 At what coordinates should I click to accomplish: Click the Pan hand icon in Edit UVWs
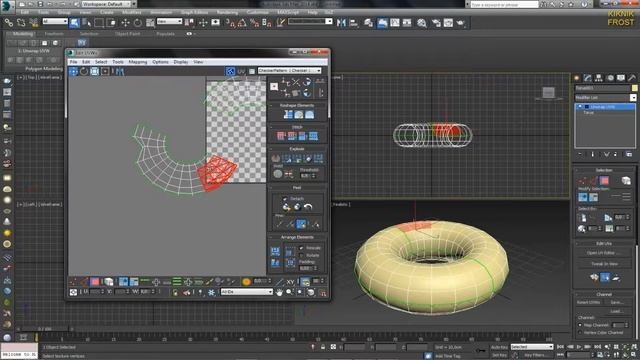(x=280, y=292)
